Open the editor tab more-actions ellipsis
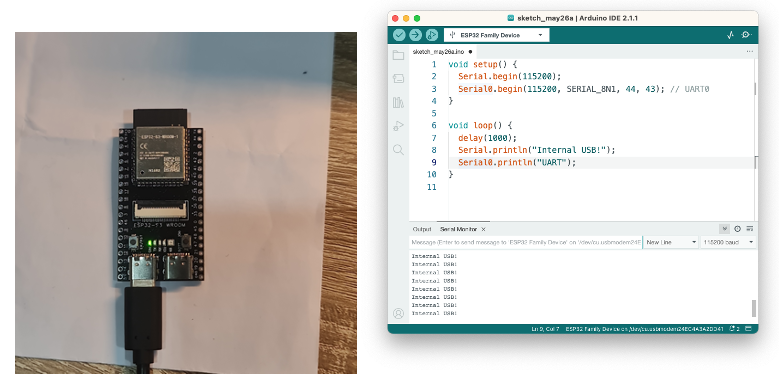Image resolution: width=779 pixels, height=383 pixels. [x=749, y=52]
